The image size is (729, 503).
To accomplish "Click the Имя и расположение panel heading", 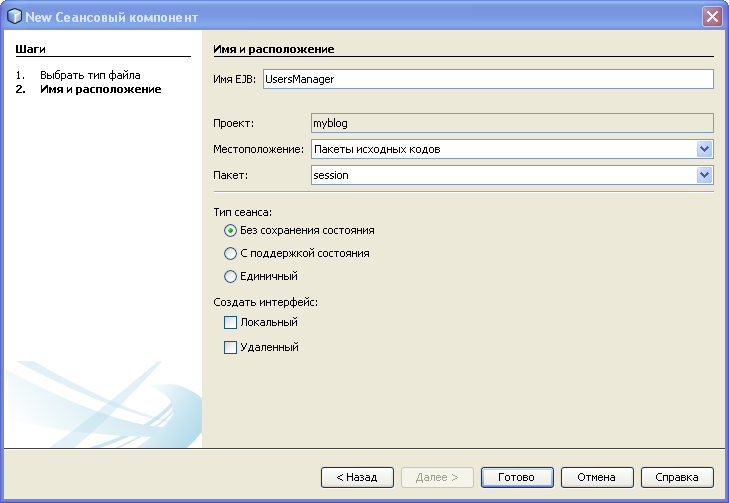I will pyautogui.click(x=273, y=49).
